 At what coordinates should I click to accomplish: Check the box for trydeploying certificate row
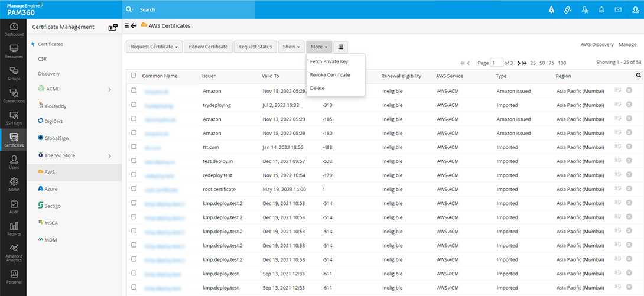134,105
